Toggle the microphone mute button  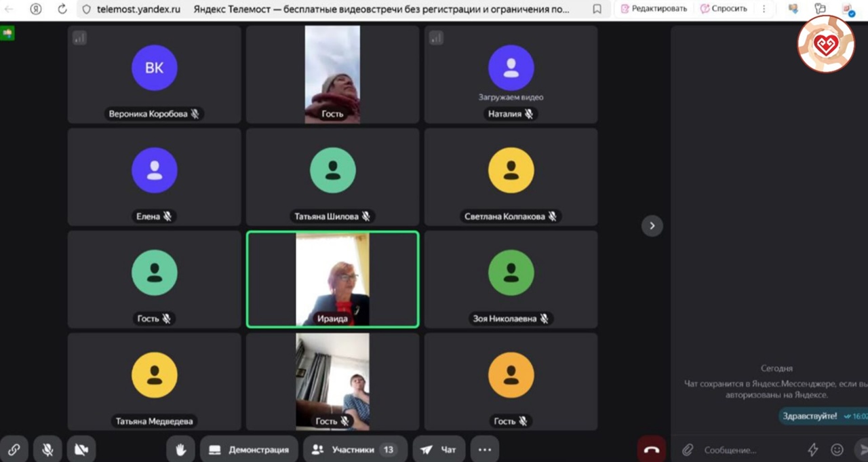tap(47, 449)
